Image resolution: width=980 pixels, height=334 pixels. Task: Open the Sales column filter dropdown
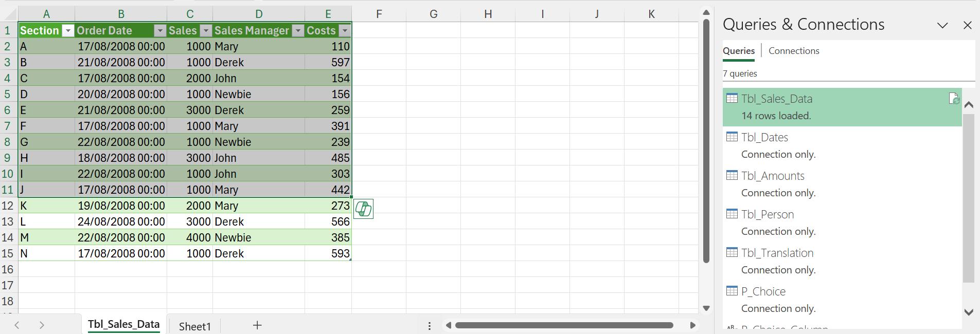[x=206, y=31]
